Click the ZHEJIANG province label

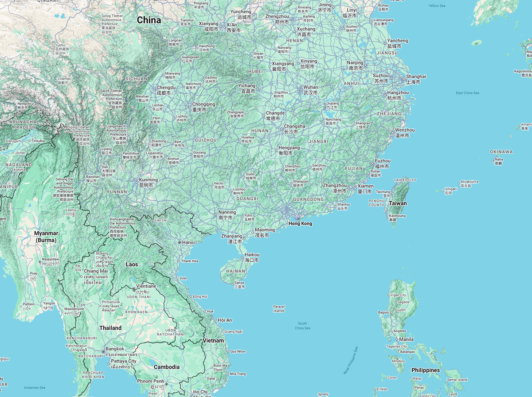click(389, 113)
